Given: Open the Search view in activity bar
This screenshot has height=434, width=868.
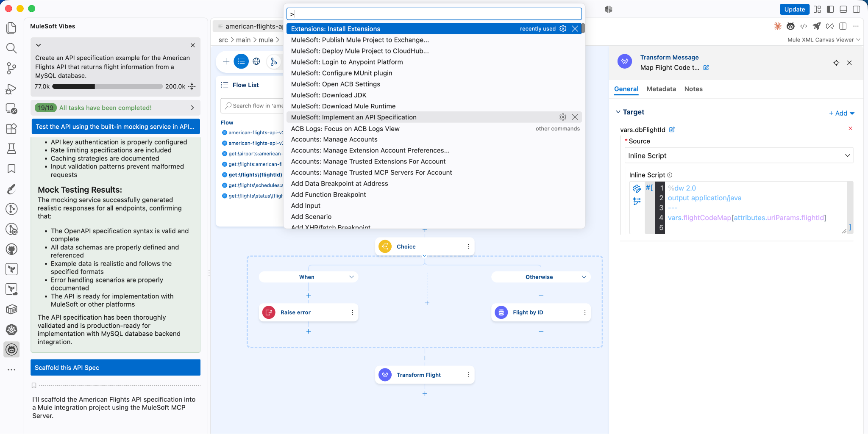Looking at the screenshot, I should [x=11, y=48].
